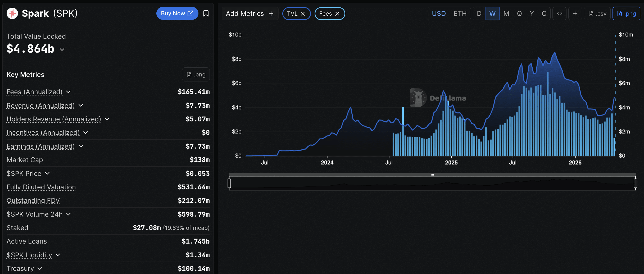Click the Buy Now button
Image resolution: width=644 pixels, height=274 pixels.
(x=177, y=13)
